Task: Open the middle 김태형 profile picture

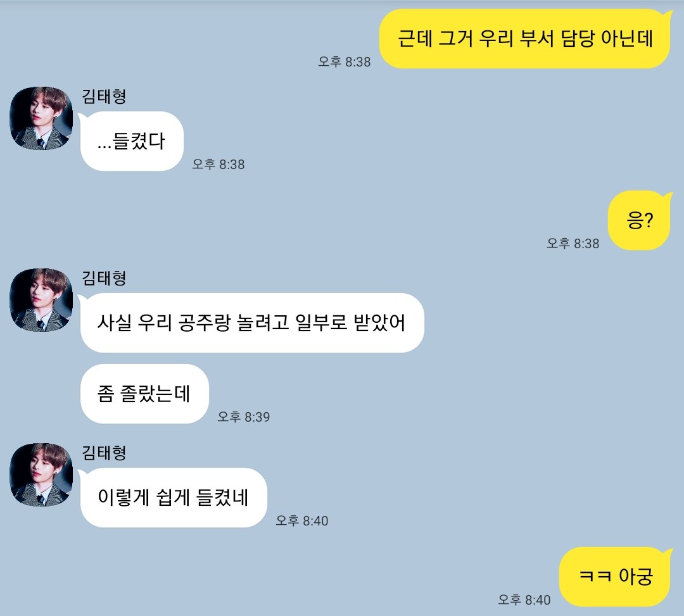Action: coord(41,300)
